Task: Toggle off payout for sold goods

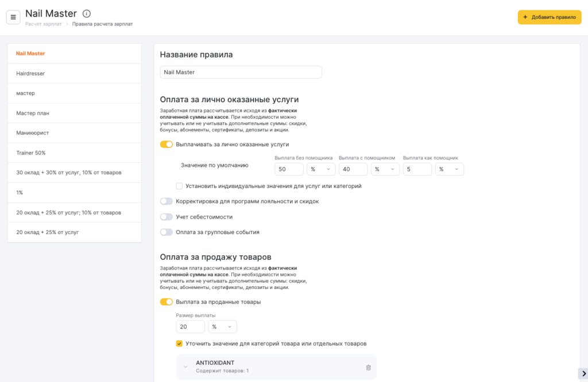Action: [x=167, y=302]
